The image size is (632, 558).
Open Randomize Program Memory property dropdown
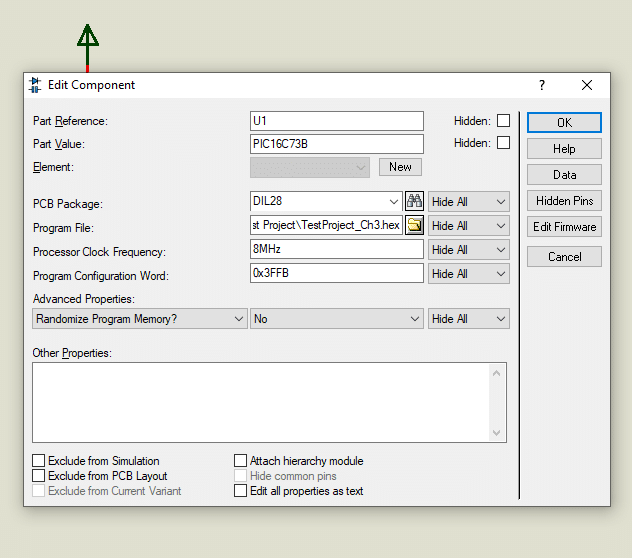point(139,319)
